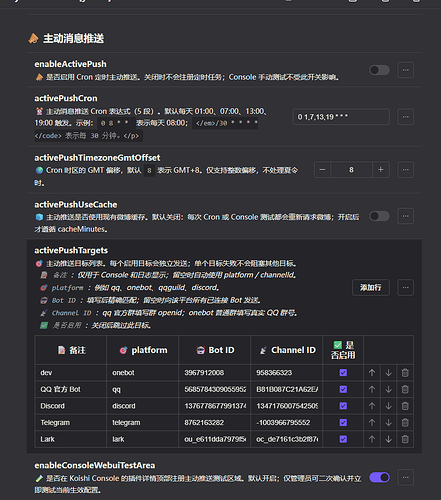Edit the qq platform cell
This screenshot has height=500, width=441.
tap(143, 389)
